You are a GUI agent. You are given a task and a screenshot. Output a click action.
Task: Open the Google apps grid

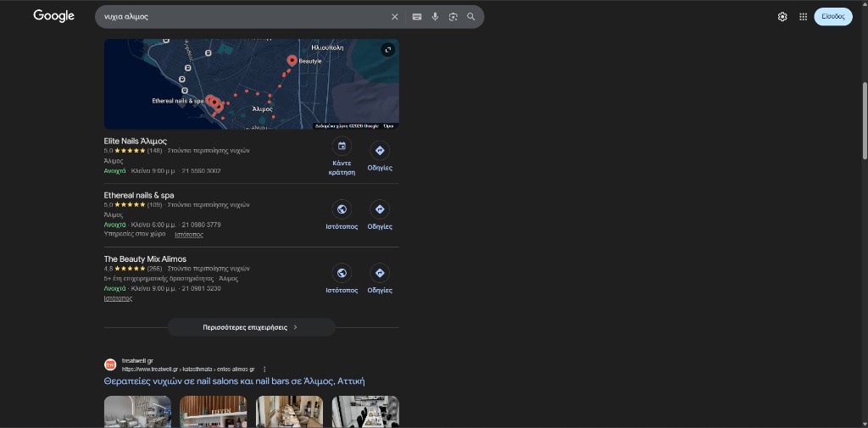pos(804,17)
